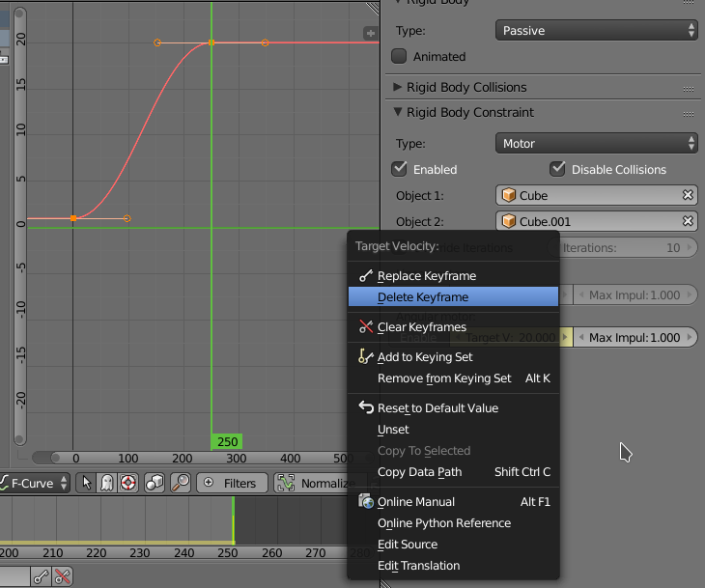Screen dimensions: 705x588
Task: Click the lifebuoy cursor icon in graph header
Action: tap(128, 484)
